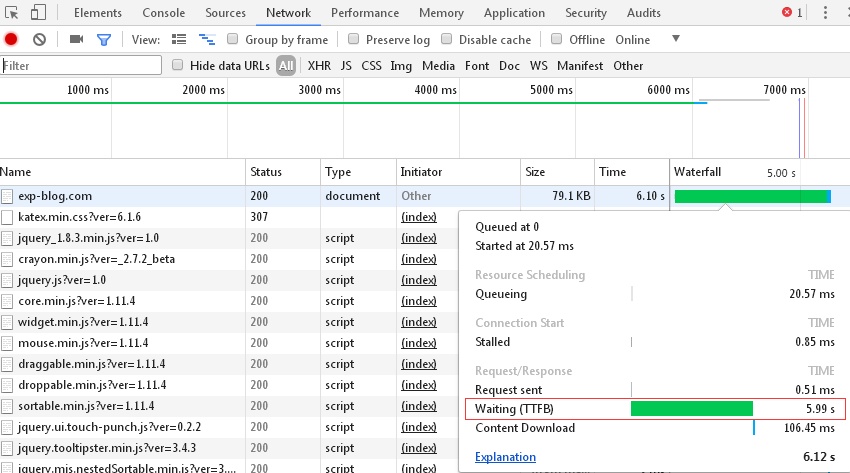Filter requests by XHR type
850x473 pixels.
click(x=319, y=66)
